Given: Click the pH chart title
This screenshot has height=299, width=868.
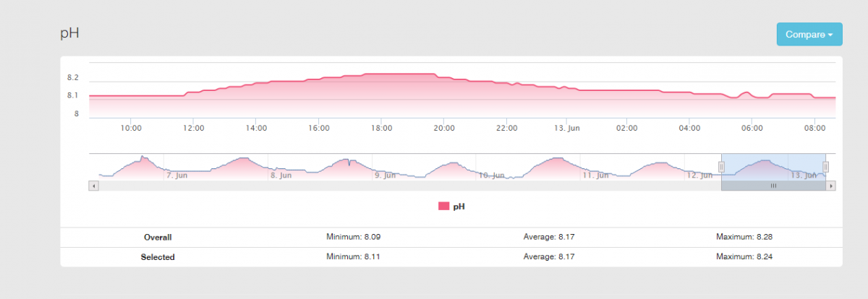Looking at the screenshot, I should pyautogui.click(x=69, y=33).
